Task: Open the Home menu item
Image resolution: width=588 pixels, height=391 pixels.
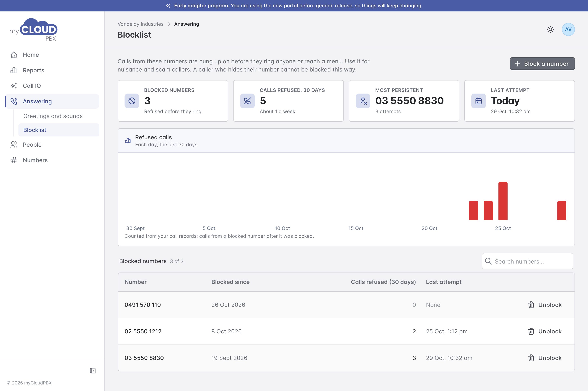Action: click(x=52, y=55)
